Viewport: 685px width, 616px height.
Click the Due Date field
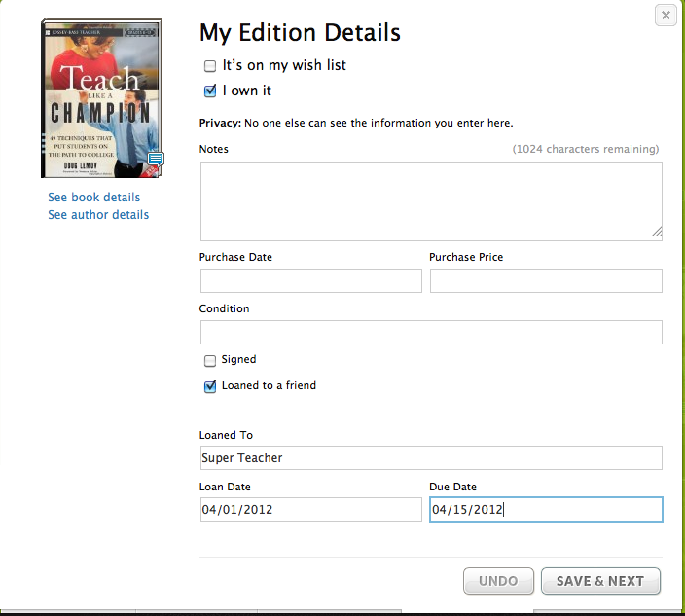(546, 509)
